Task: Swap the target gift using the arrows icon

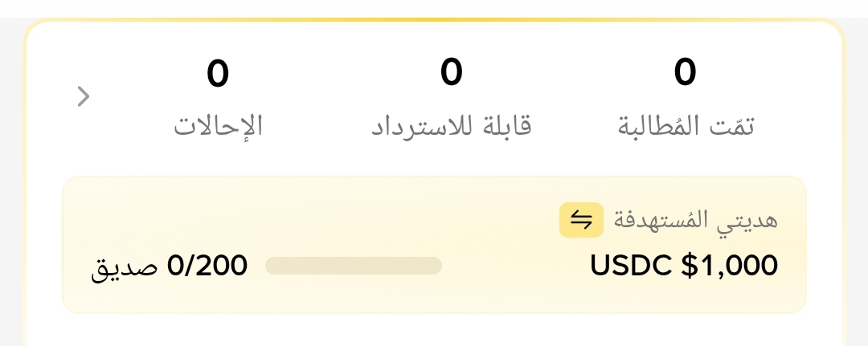Action: point(581,220)
